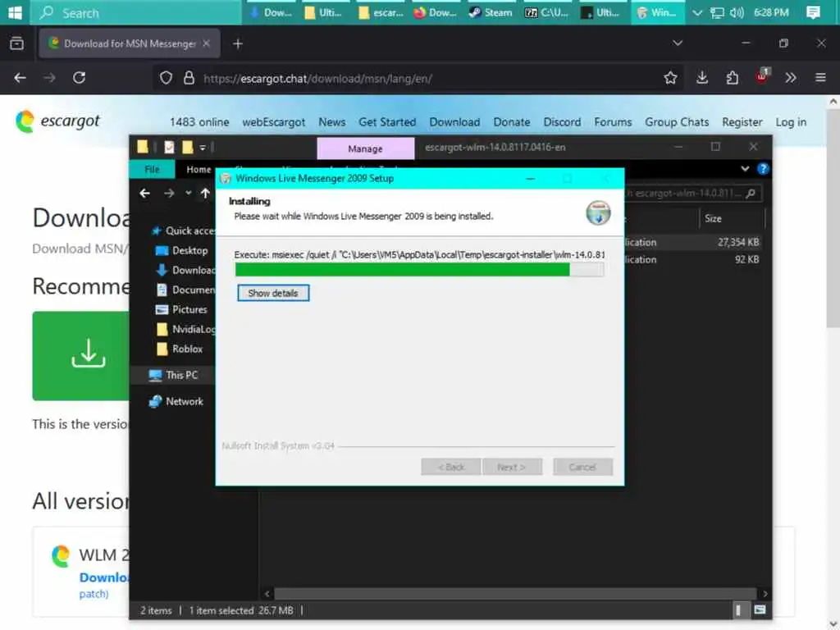Screen dimensions: 840x630
Task: Open the Firefox downloads panel
Action: pyautogui.click(x=702, y=78)
